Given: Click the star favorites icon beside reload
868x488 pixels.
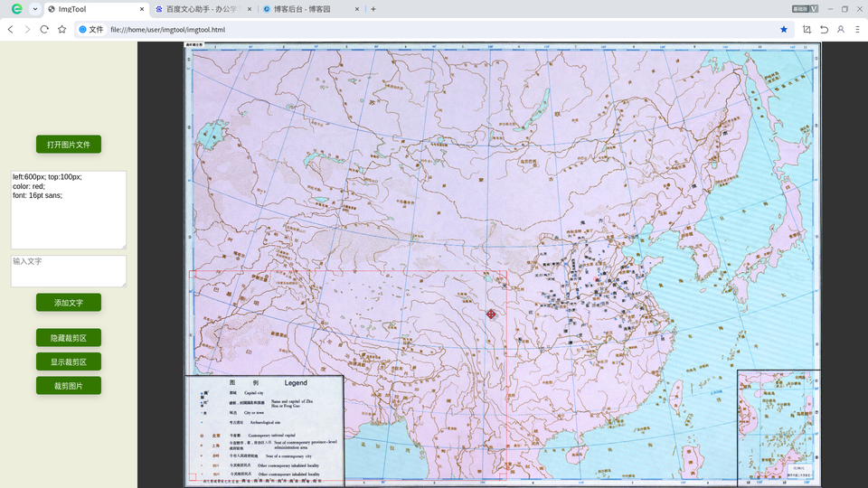Looking at the screenshot, I should pos(62,29).
